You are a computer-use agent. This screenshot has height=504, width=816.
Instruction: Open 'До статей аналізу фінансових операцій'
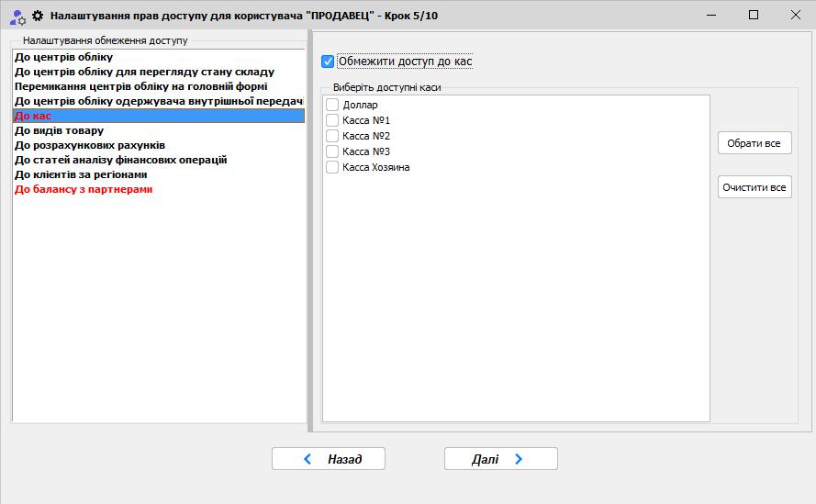[x=120, y=160]
